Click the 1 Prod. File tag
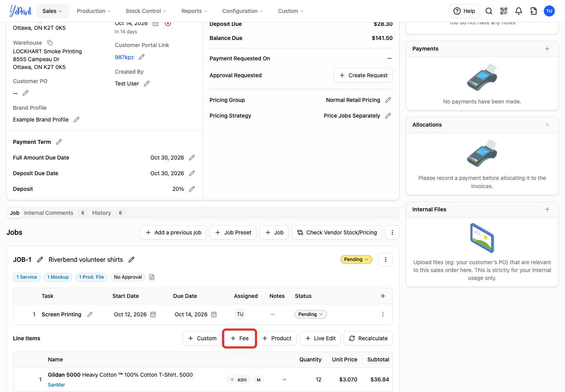 (91, 277)
